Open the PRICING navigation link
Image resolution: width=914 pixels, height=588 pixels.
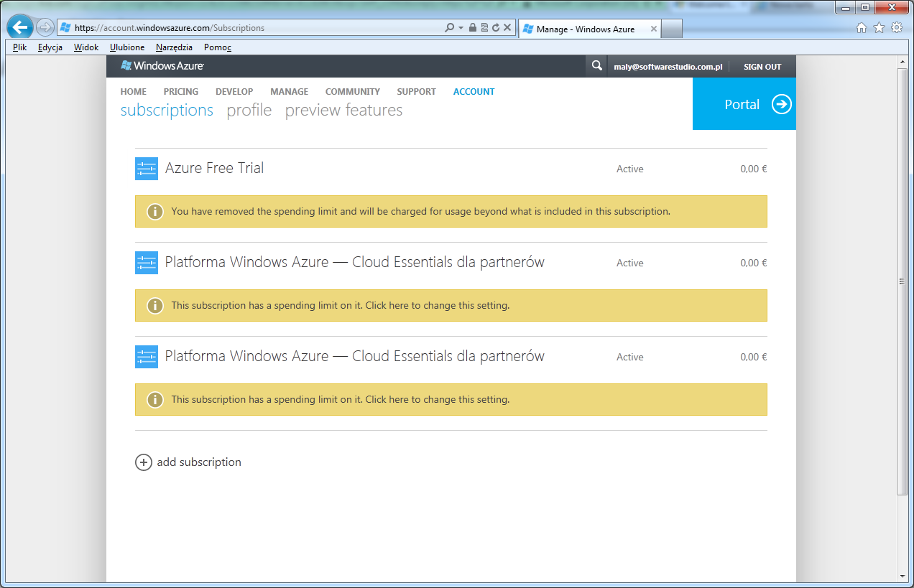181,92
